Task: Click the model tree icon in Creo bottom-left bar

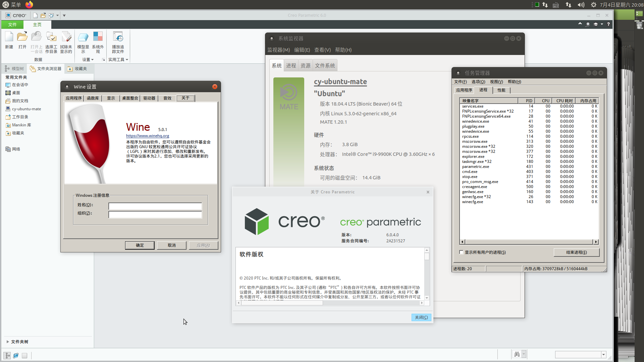Action: (7, 356)
